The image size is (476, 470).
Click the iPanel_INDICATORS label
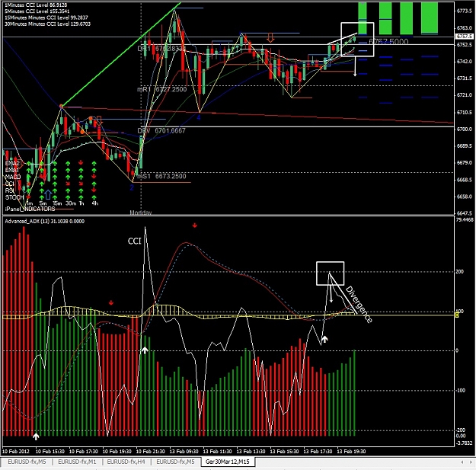click(30, 209)
